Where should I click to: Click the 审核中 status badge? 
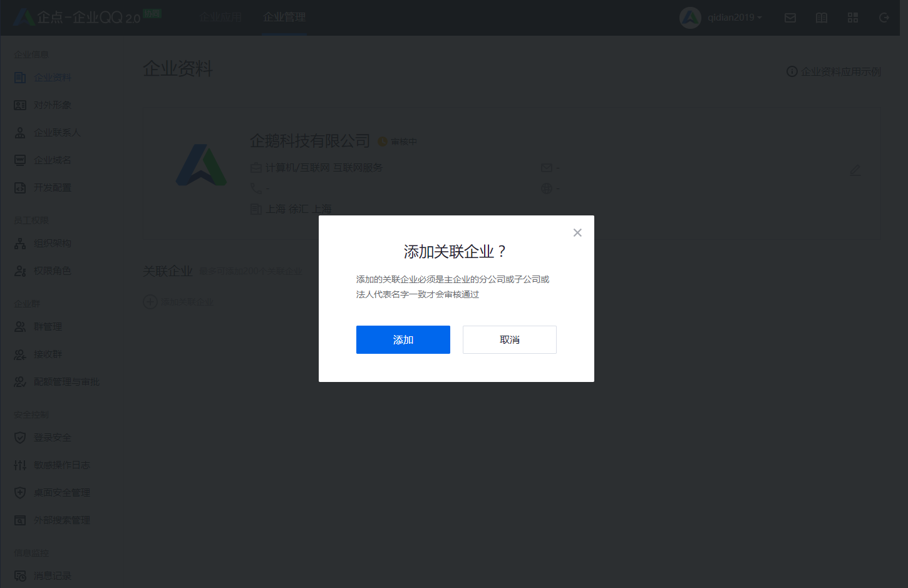(398, 142)
